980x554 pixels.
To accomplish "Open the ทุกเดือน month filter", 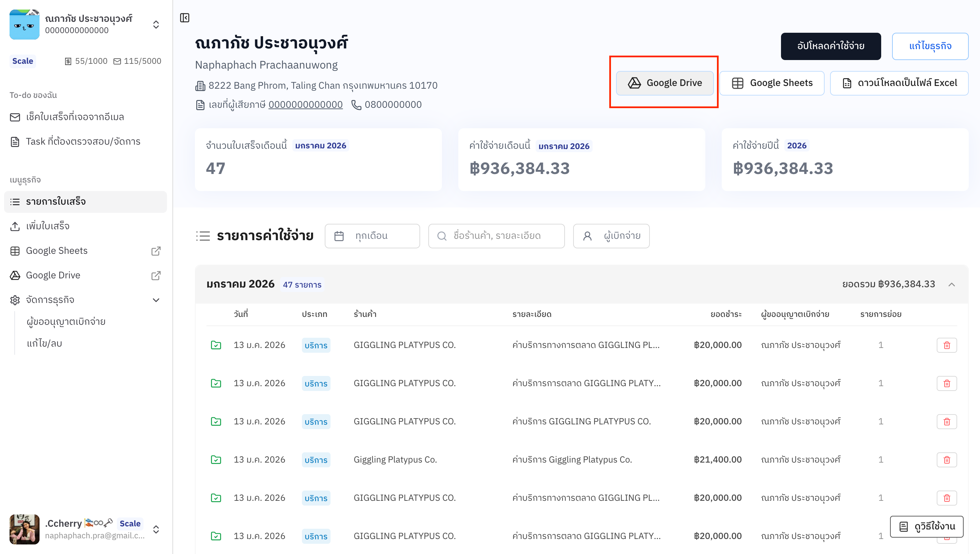I will tap(372, 236).
